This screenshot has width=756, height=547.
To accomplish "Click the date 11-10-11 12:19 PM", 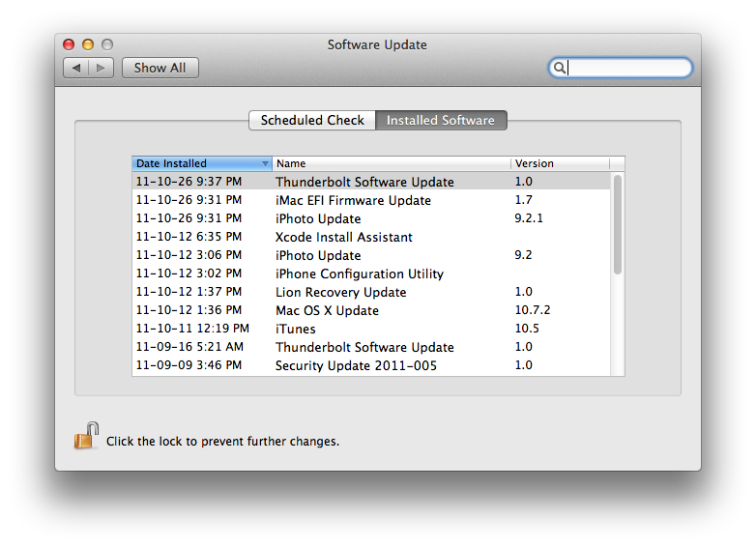I will point(192,329).
